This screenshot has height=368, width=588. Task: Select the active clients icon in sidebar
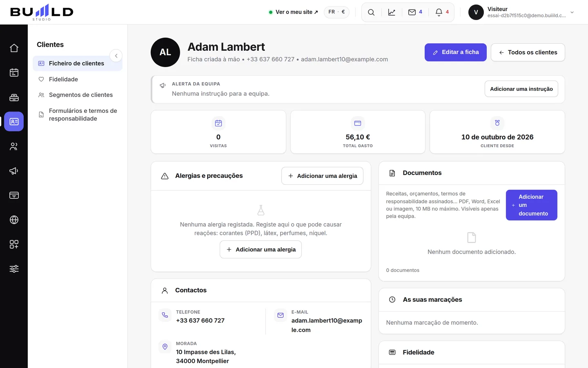pos(14,122)
